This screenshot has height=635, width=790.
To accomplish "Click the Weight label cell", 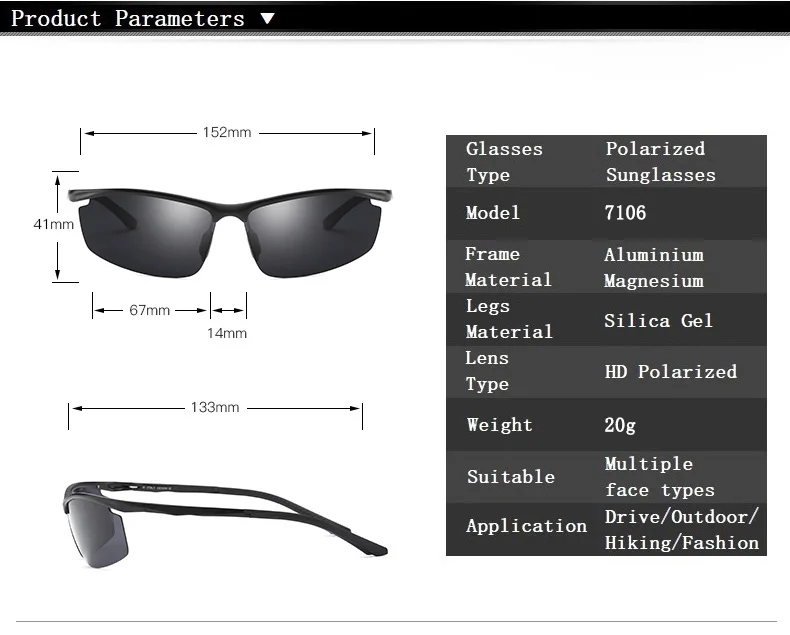I will coord(499,424).
